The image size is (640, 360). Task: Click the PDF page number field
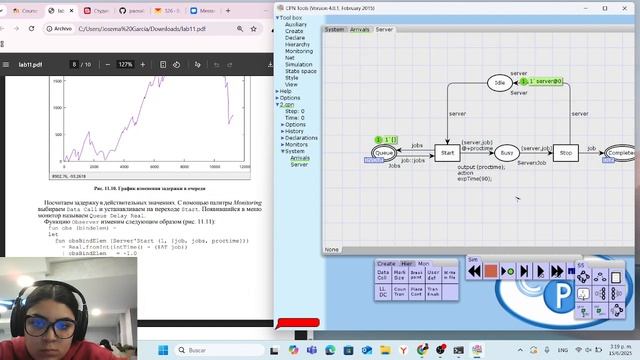(74, 64)
